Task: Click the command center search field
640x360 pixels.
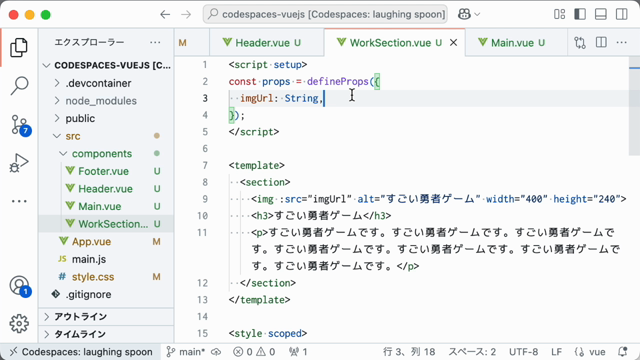Action: click(x=325, y=14)
